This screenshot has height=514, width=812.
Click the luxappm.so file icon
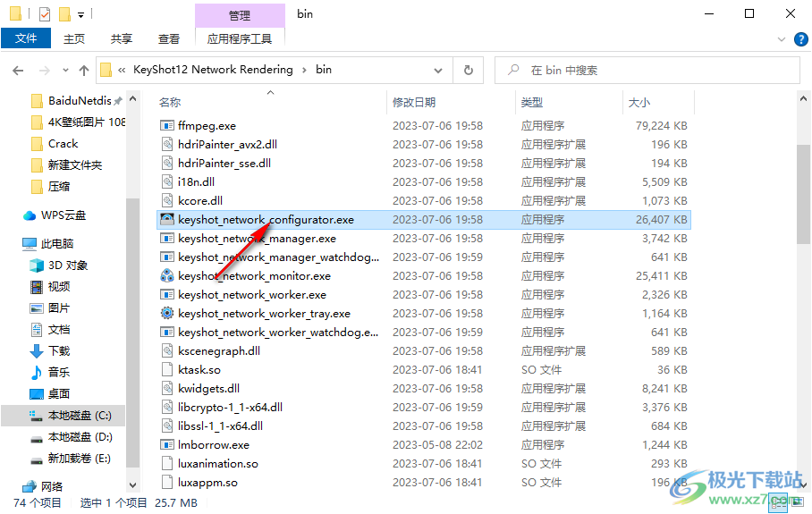point(166,483)
